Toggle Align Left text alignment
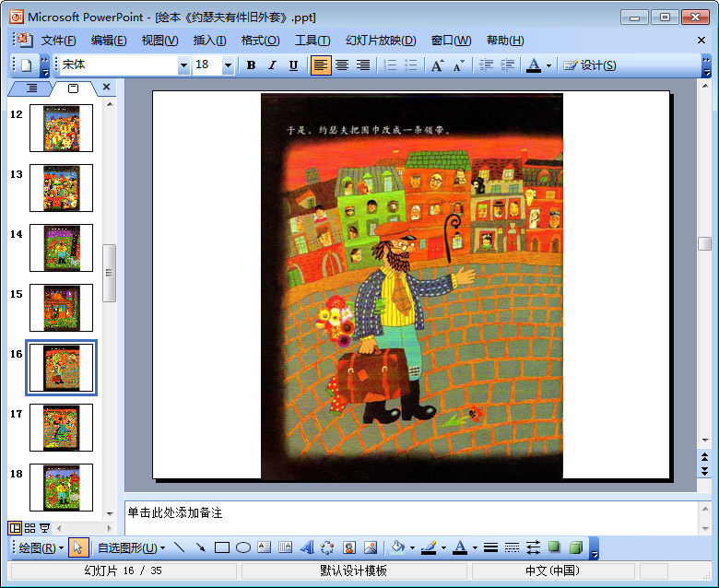This screenshot has width=719, height=588. click(320, 65)
